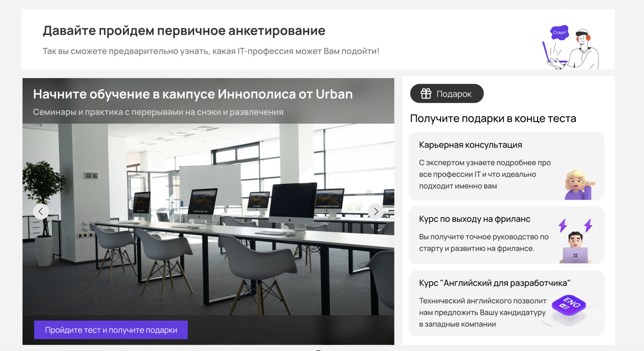This screenshot has height=351, width=644.
Task: Click the Давайте пройдем первичное анкетирование title
Action: coord(184,30)
